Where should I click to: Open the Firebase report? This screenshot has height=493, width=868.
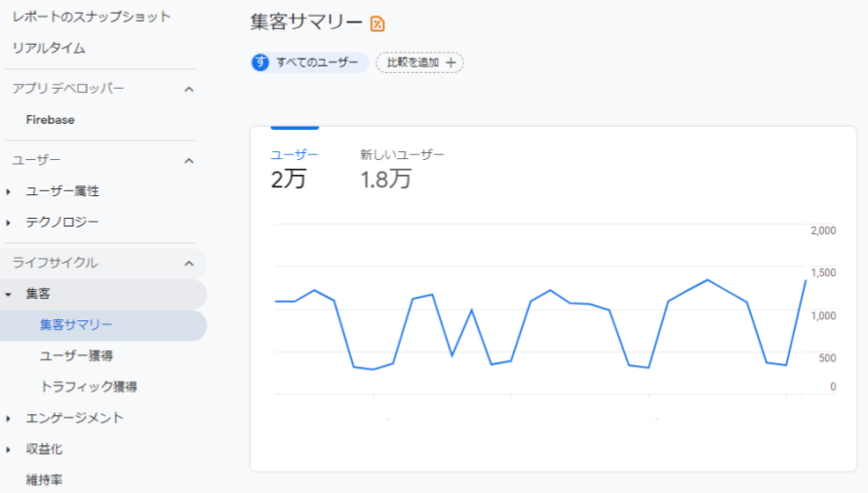(x=51, y=120)
